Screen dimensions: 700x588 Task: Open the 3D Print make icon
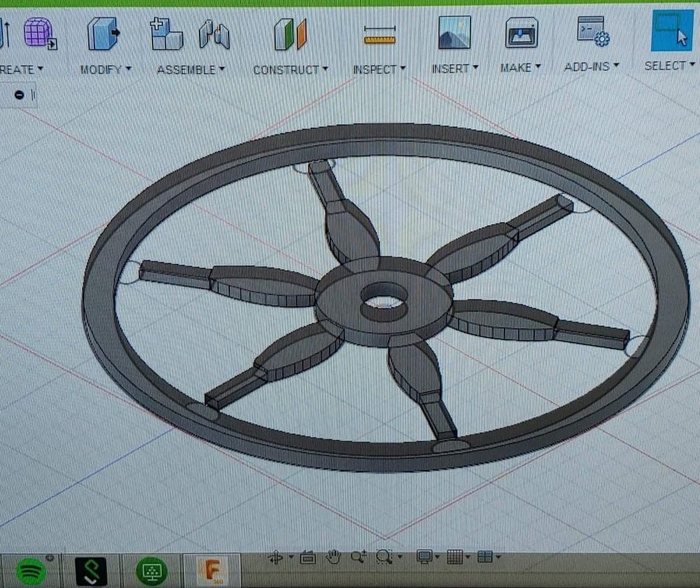click(521, 33)
